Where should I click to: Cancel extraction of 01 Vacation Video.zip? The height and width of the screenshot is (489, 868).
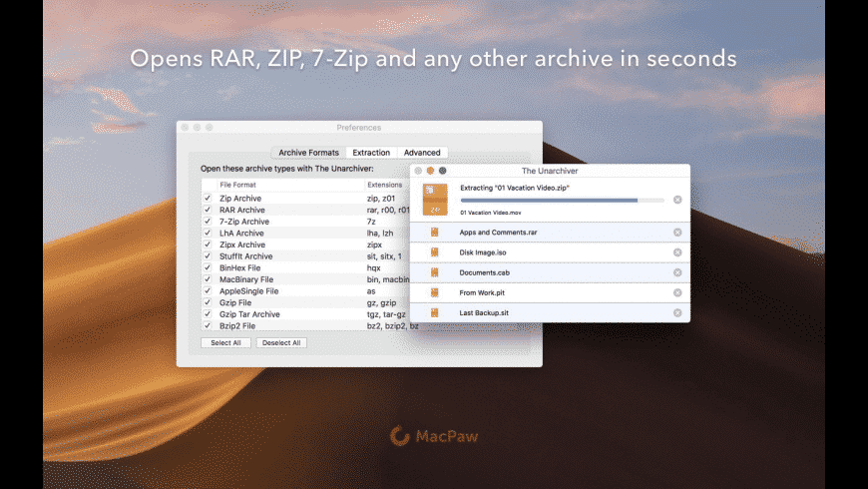(x=677, y=200)
